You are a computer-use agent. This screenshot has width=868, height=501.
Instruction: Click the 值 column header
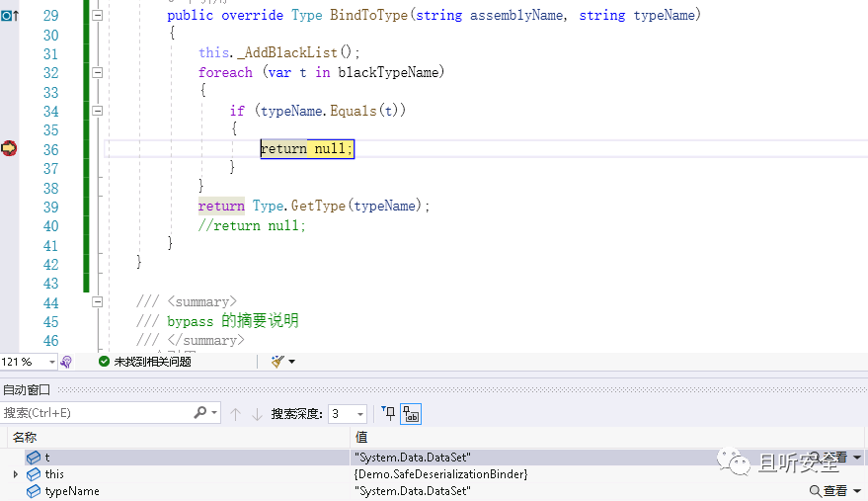pos(361,438)
